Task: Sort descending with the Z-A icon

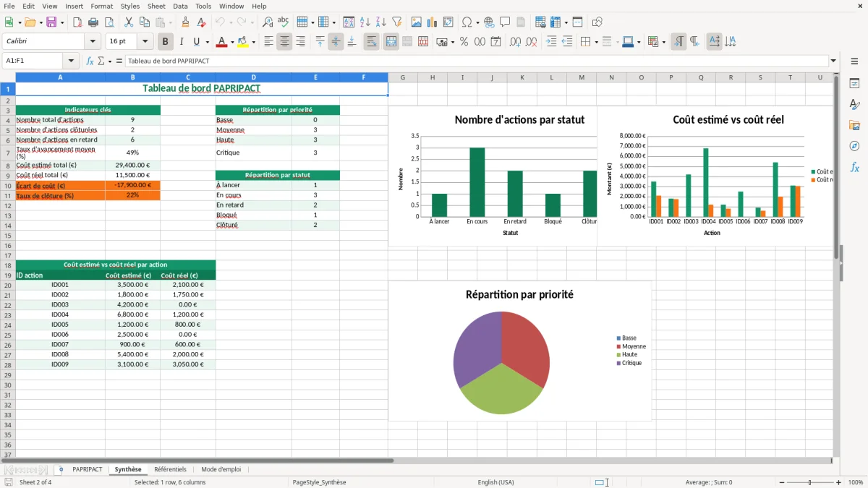Action: coord(380,22)
